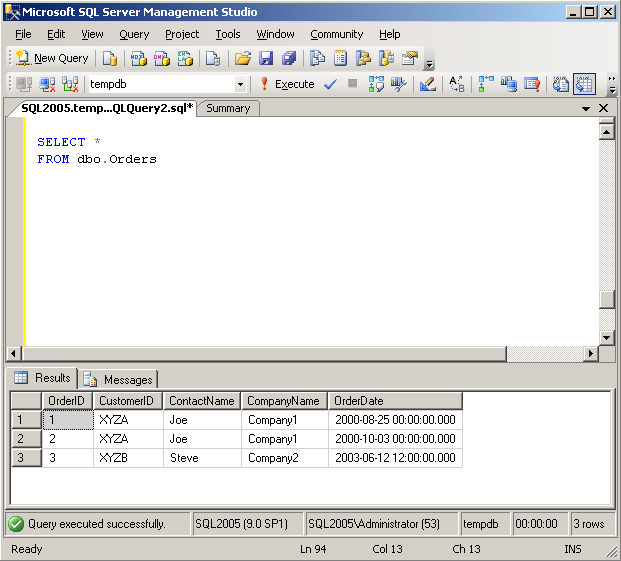Click the Change Connection icon

point(70,84)
